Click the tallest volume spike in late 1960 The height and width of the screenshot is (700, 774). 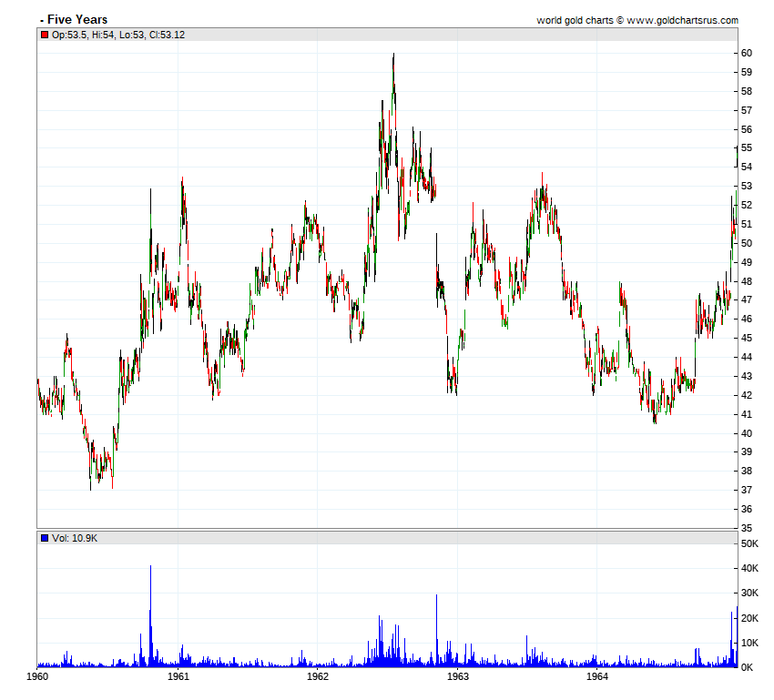point(150,616)
